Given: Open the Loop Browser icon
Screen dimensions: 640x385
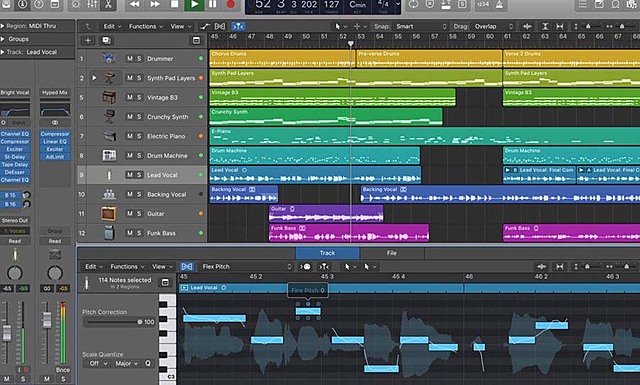Looking at the screenshot, I should pyautogui.click(x=615, y=4).
